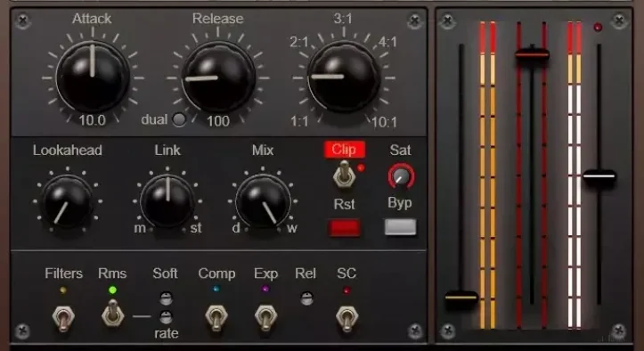Click the 2:1 ratio label
Image resolution: width=644 pixels, height=351 pixels.
[x=299, y=42]
